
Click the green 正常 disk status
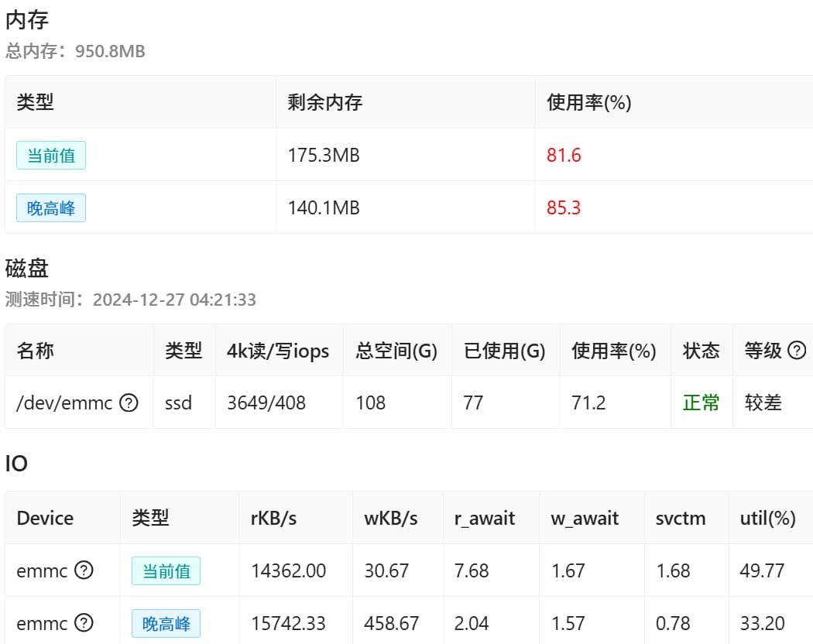point(701,402)
